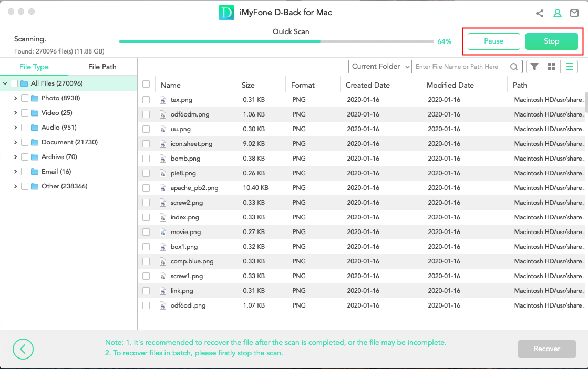Switch to grid thumbnail view
588x369 pixels.
click(x=552, y=67)
